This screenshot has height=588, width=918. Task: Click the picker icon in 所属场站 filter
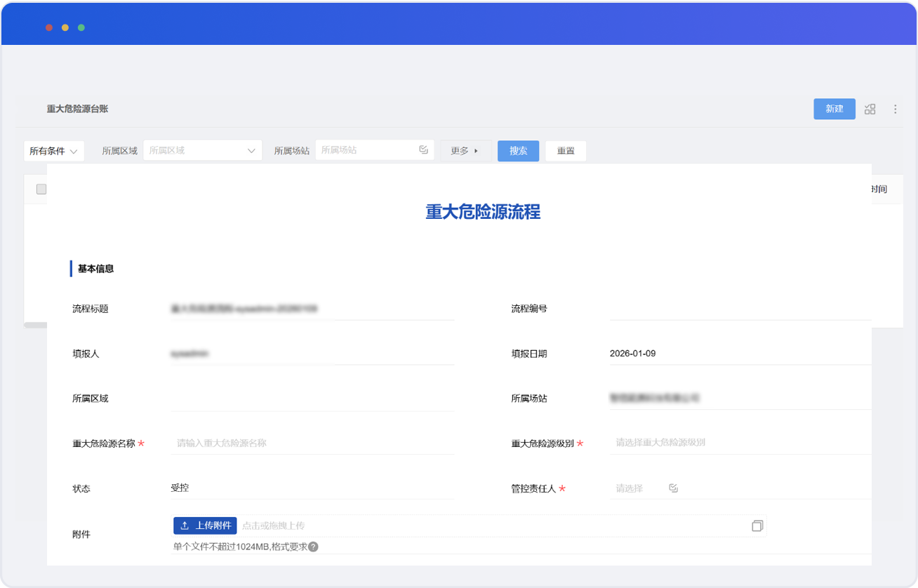coord(423,149)
